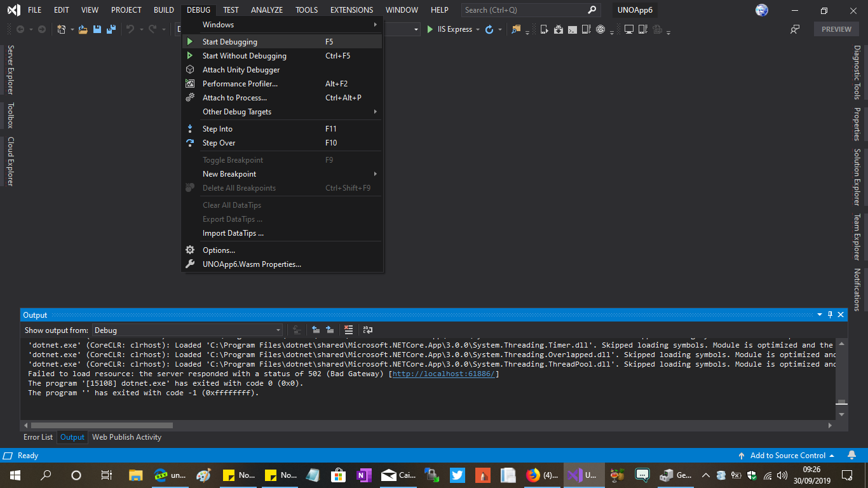Open the BUILD menu
The image size is (868, 488).
(x=164, y=10)
